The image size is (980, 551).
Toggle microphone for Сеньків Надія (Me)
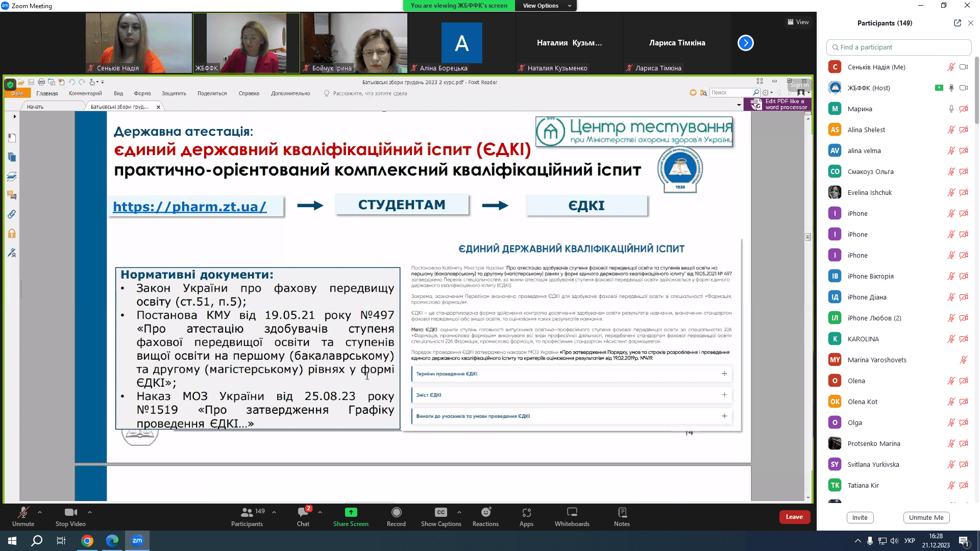pos(951,67)
